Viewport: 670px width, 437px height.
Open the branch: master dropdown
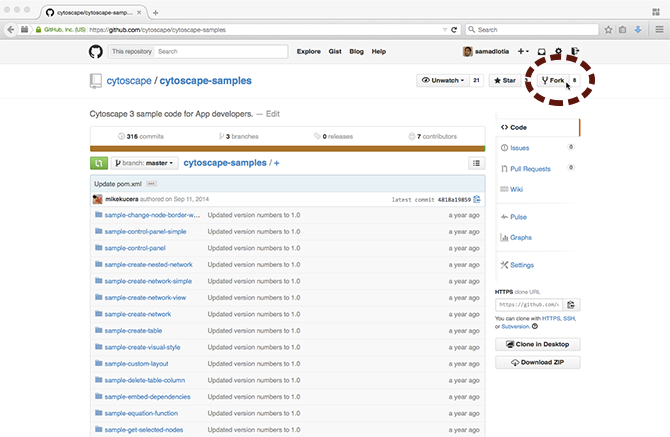click(144, 163)
